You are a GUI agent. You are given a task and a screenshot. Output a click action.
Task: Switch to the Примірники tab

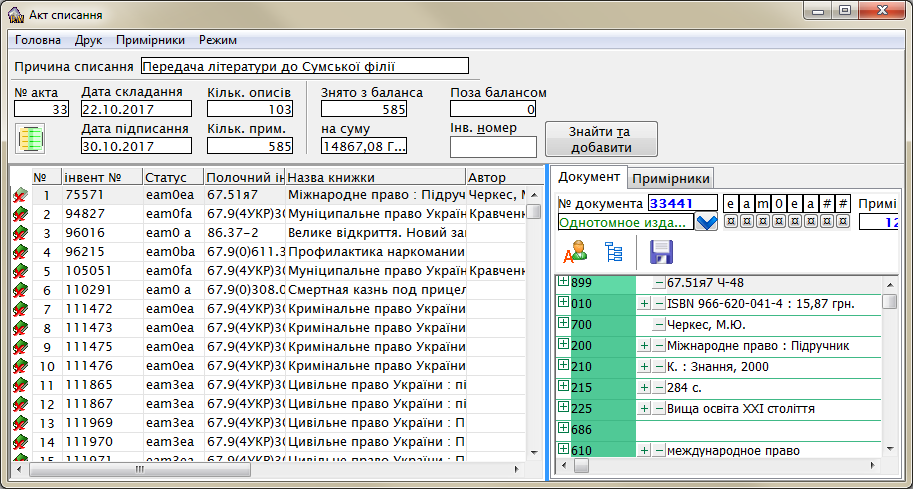click(670, 178)
